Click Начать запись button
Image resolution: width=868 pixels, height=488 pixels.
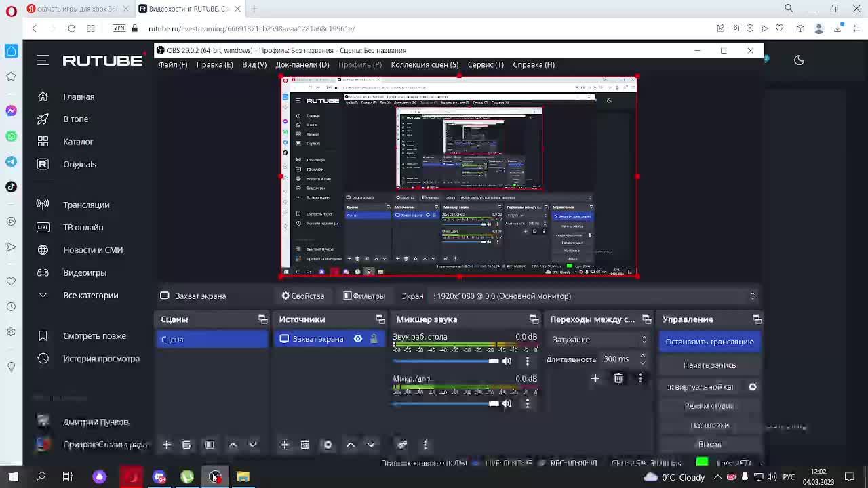coord(709,365)
